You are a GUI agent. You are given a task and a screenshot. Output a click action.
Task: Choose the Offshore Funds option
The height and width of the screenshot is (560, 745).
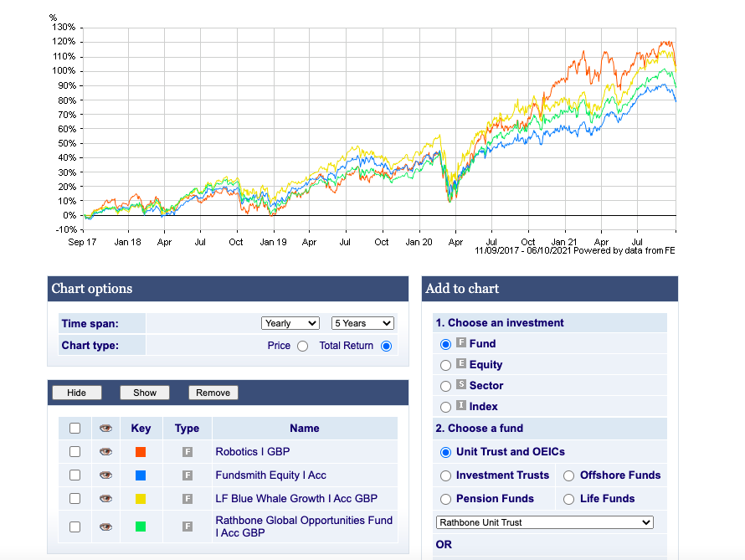tap(569, 475)
